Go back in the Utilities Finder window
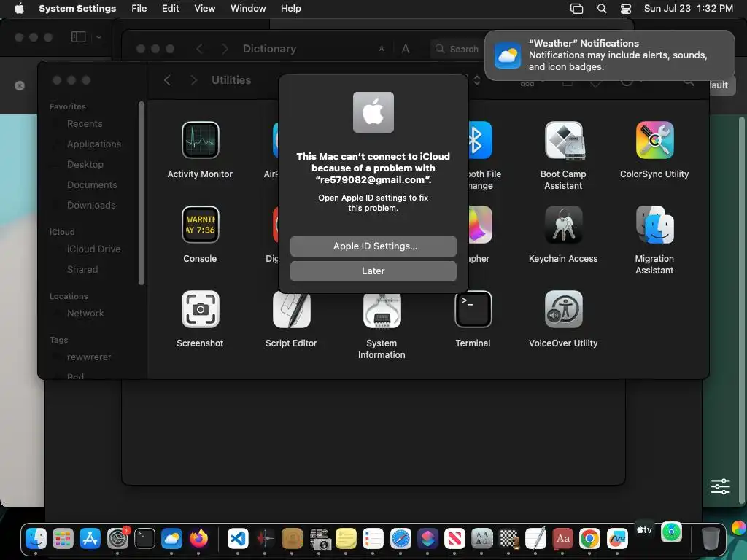747x560 pixels. pos(167,80)
